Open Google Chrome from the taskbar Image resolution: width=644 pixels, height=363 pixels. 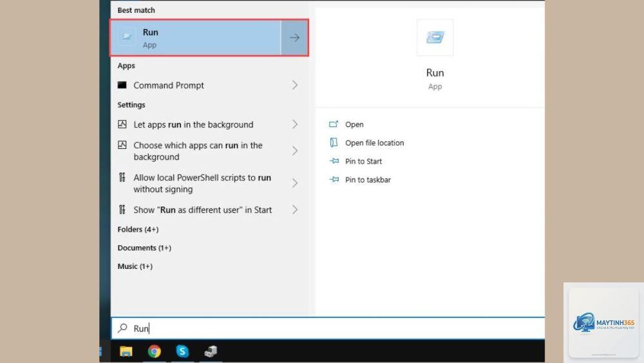pyautogui.click(x=155, y=351)
